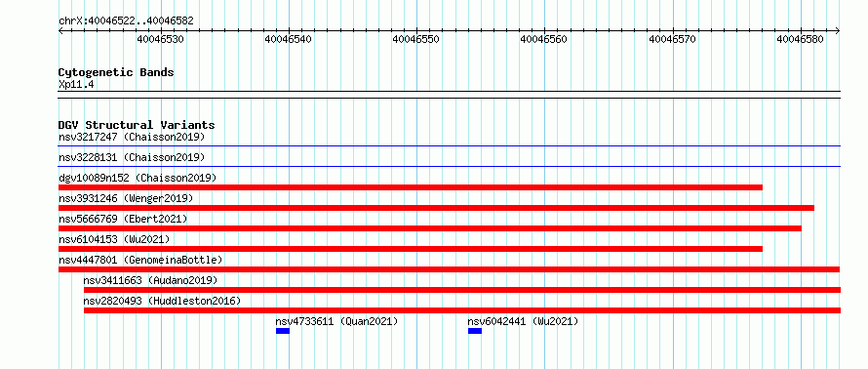Viewport: 868px width, 369px height.
Task: Click the Cytogenetic Bands track title
Action: coord(116,72)
